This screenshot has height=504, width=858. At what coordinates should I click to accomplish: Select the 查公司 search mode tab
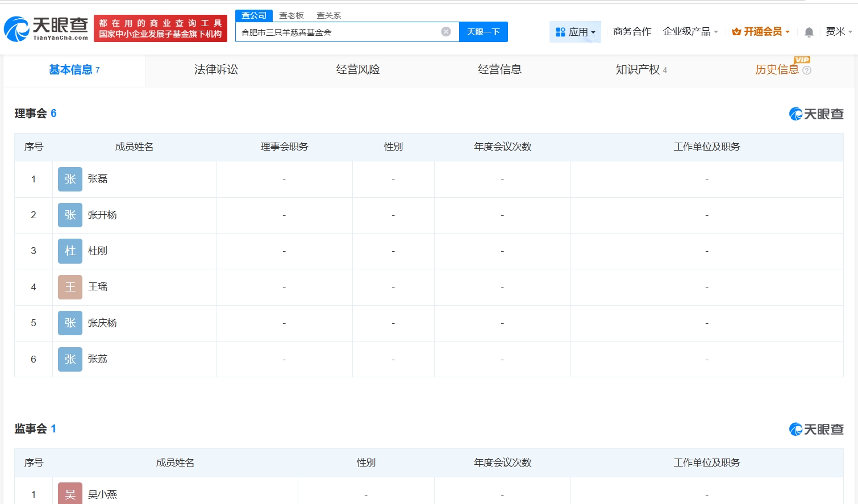[254, 15]
